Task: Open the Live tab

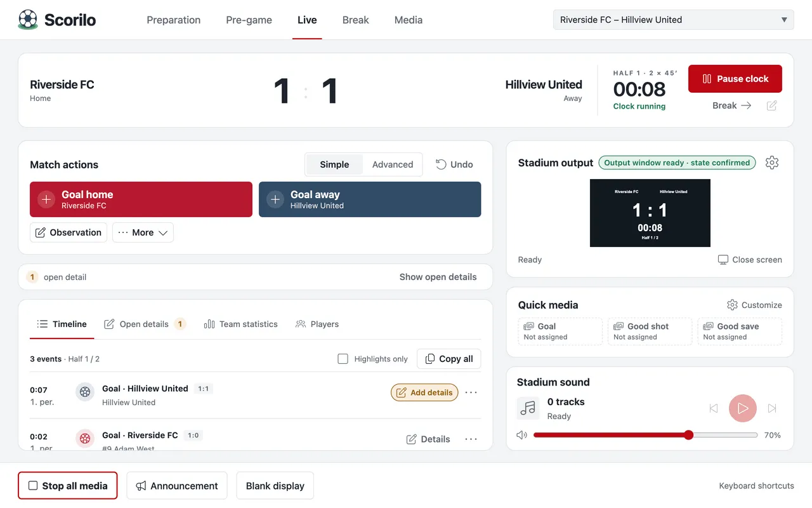Action: (x=307, y=20)
